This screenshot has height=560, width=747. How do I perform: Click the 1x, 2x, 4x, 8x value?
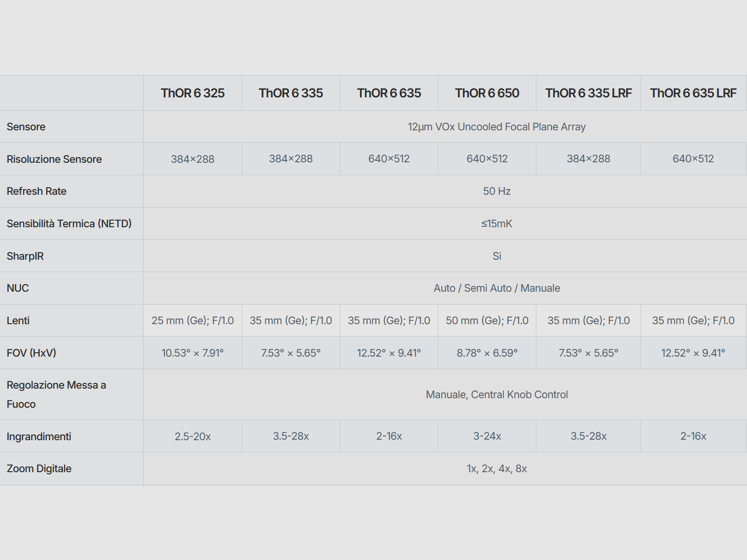(x=497, y=469)
